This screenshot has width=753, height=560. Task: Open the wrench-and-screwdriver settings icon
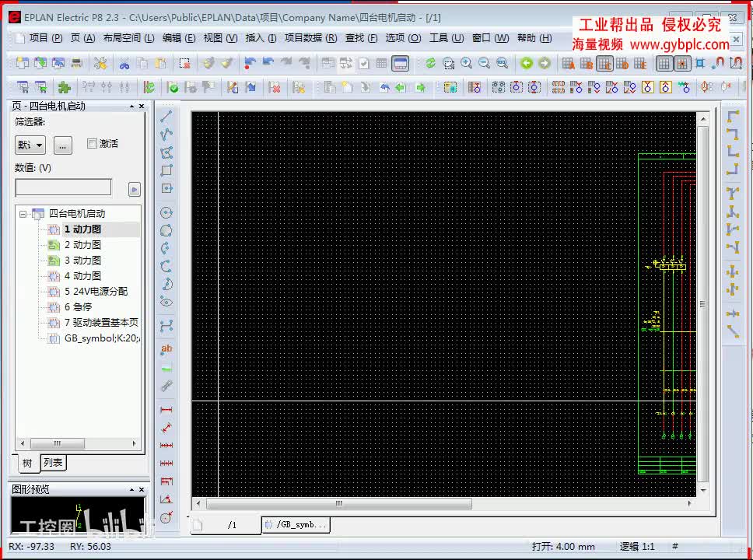tap(100, 63)
